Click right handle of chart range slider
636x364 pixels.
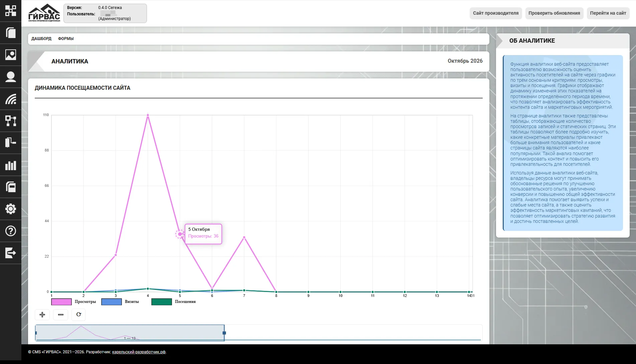[x=224, y=333]
